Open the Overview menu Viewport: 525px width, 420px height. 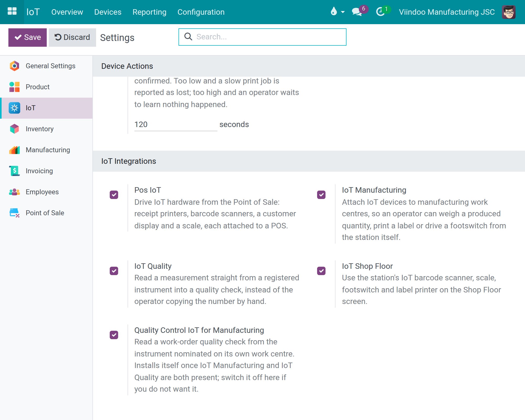(67, 12)
